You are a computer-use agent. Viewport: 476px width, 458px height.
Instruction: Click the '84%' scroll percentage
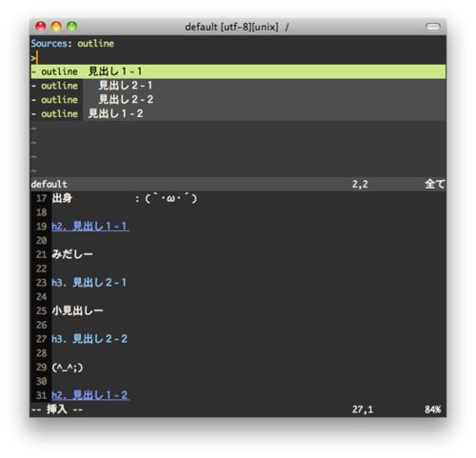click(433, 409)
